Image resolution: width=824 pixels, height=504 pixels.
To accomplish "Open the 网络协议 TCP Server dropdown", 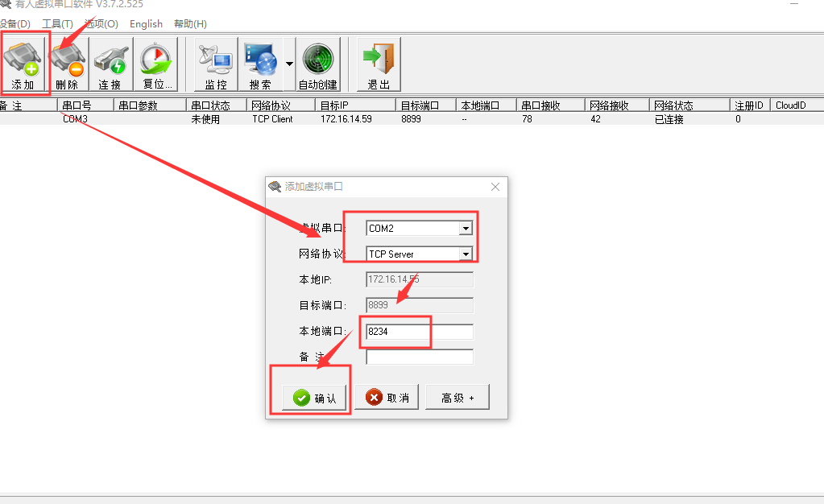I will (x=466, y=254).
